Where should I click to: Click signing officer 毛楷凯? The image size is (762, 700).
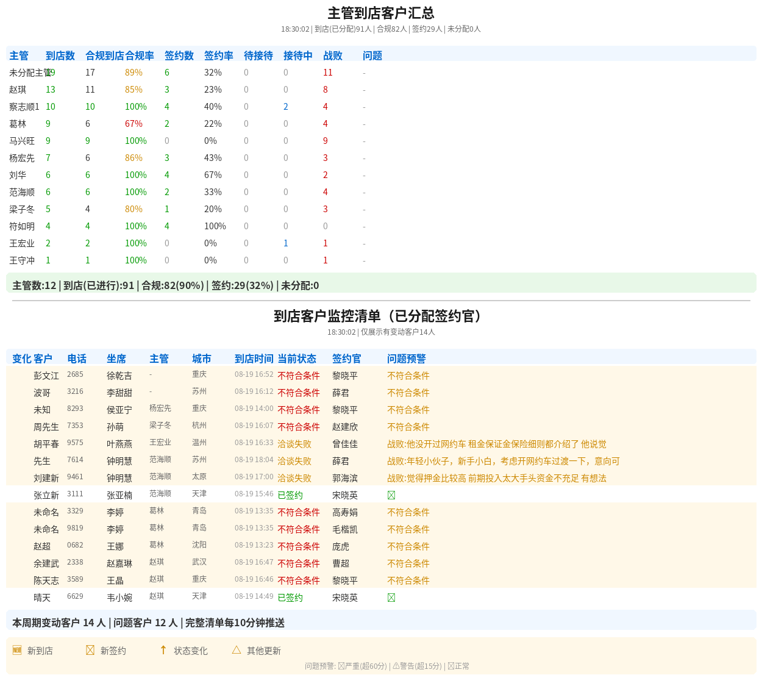tap(345, 529)
